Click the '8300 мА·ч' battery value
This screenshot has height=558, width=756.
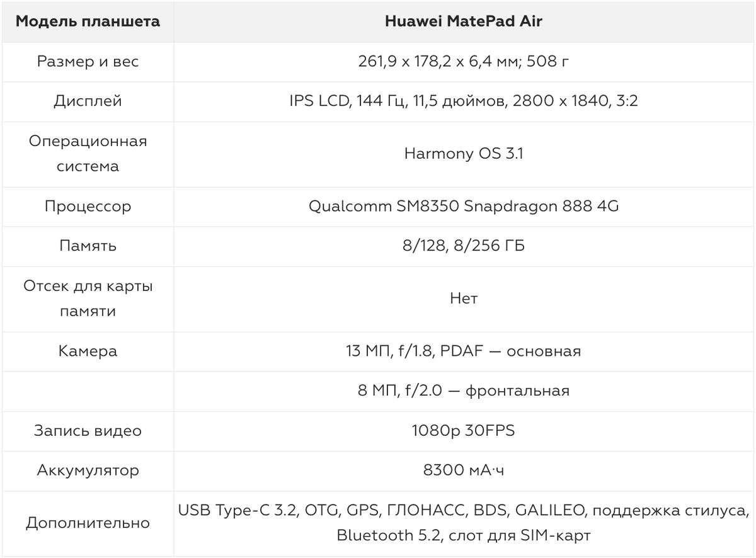pos(463,470)
